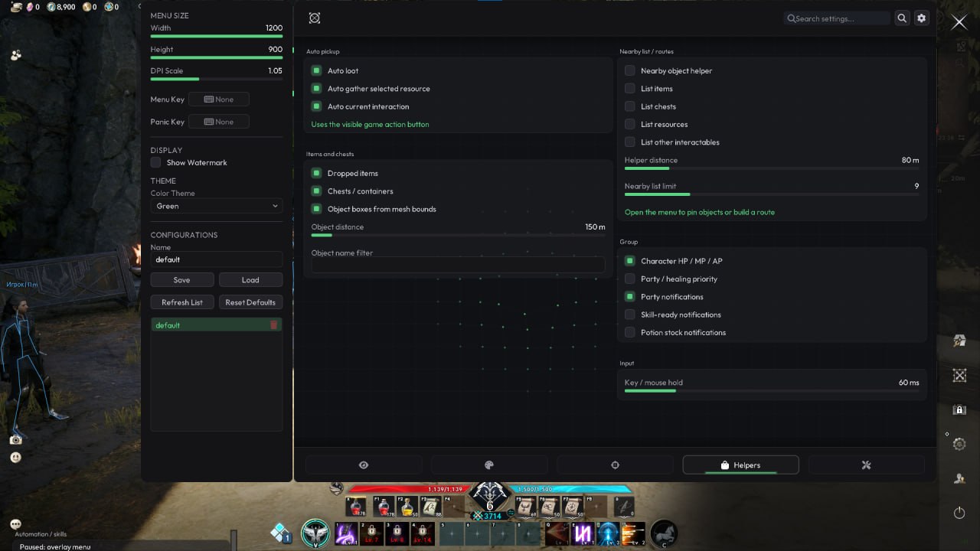
Task: Disable the Auto loot checkbox
Action: click(316, 70)
